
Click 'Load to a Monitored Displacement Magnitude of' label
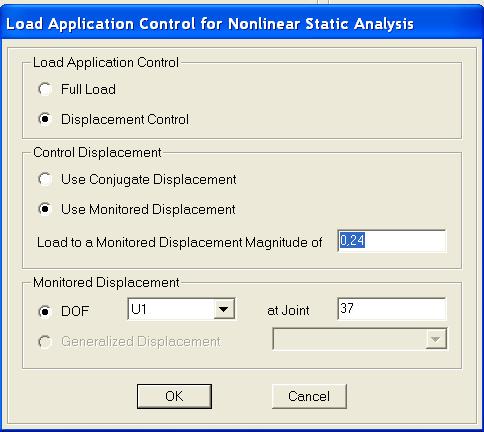180,242
